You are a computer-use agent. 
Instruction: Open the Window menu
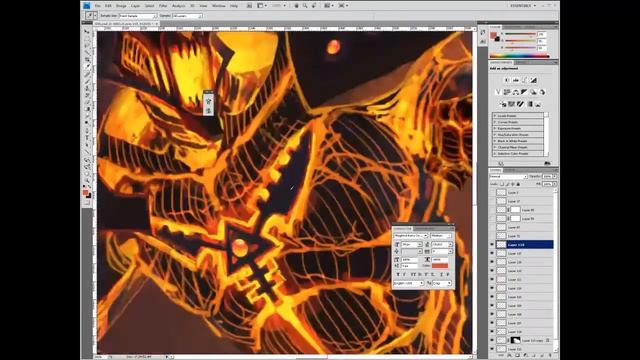click(x=219, y=6)
